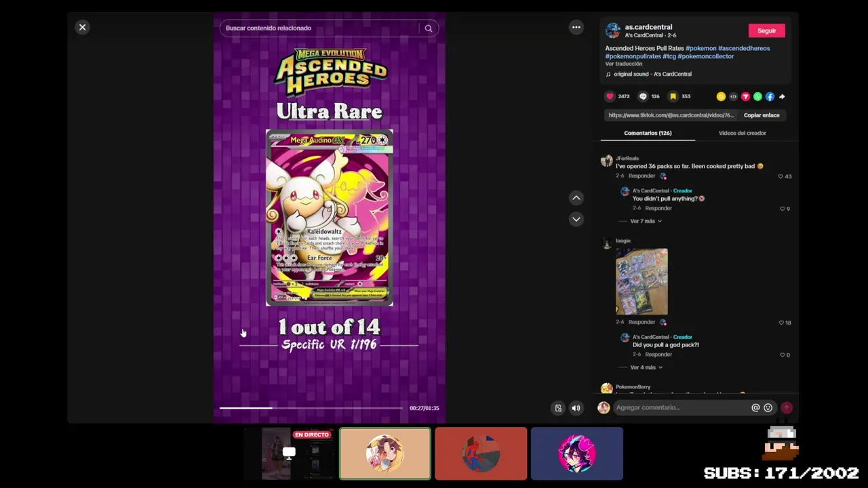Click the Mega Audino ex card video
Screen dimensions: 868x488
[329, 218]
